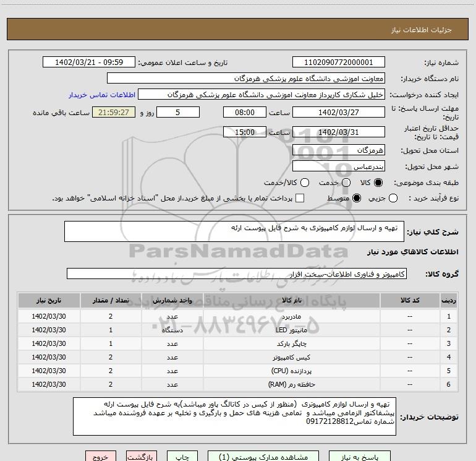Click the مادربرد item name
Viewport: 476px width, 461px height.
(291, 316)
